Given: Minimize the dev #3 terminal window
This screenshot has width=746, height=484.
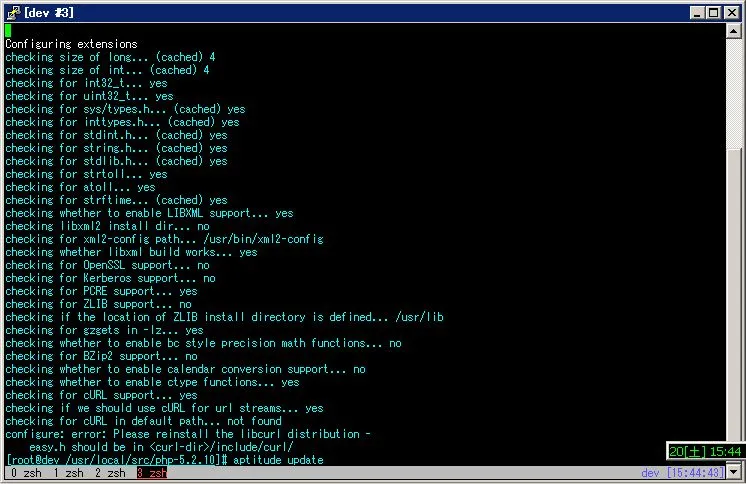Looking at the screenshot, I should 696,12.
